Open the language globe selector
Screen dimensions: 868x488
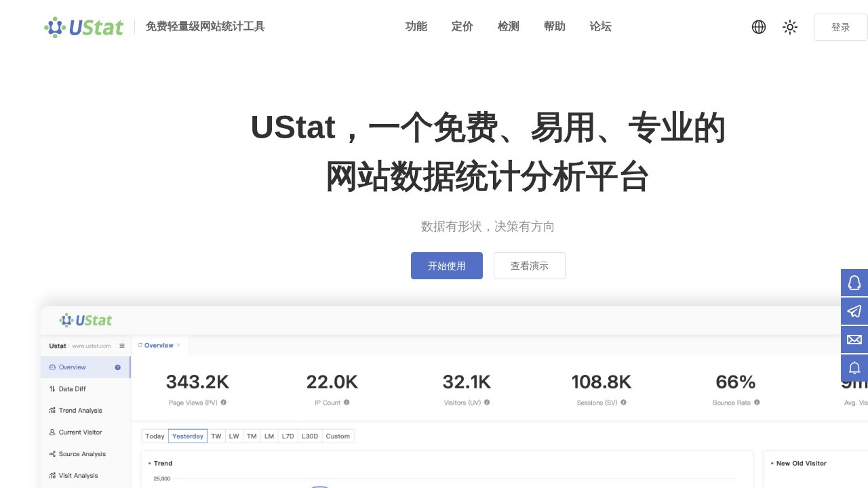coord(759,27)
